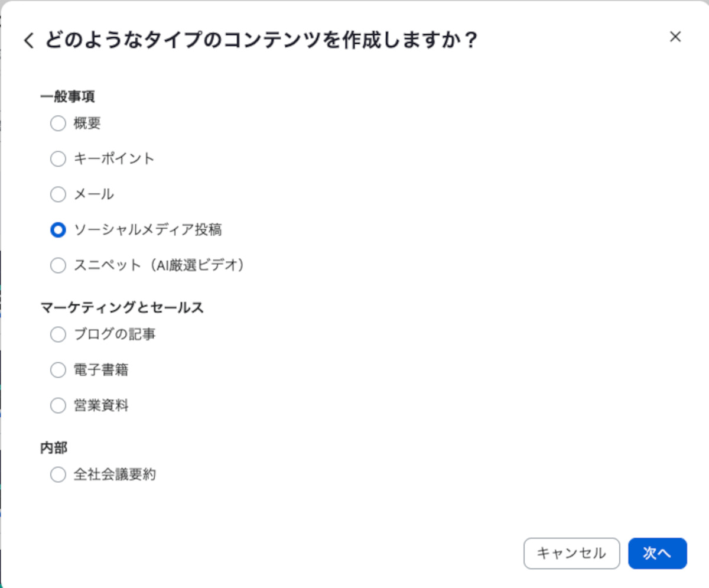Select the 営業資料 radio button

coord(58,406)
